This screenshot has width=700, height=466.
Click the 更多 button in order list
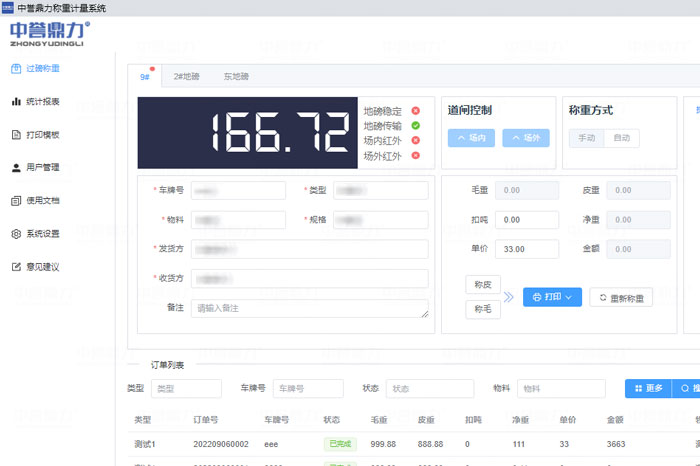[x=645, y=388]
